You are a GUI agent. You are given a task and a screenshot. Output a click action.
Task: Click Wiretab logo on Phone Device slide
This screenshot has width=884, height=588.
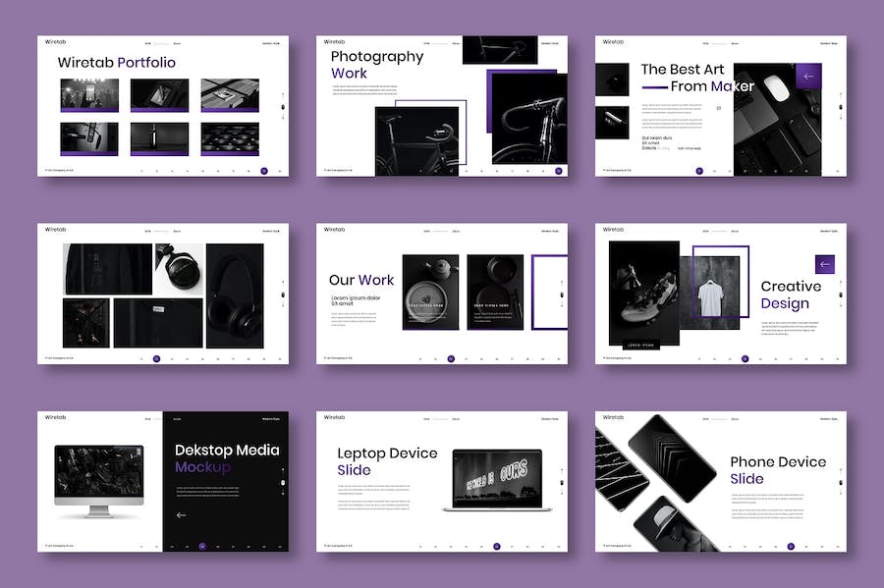pyautogui.click(x=613, y=418)
